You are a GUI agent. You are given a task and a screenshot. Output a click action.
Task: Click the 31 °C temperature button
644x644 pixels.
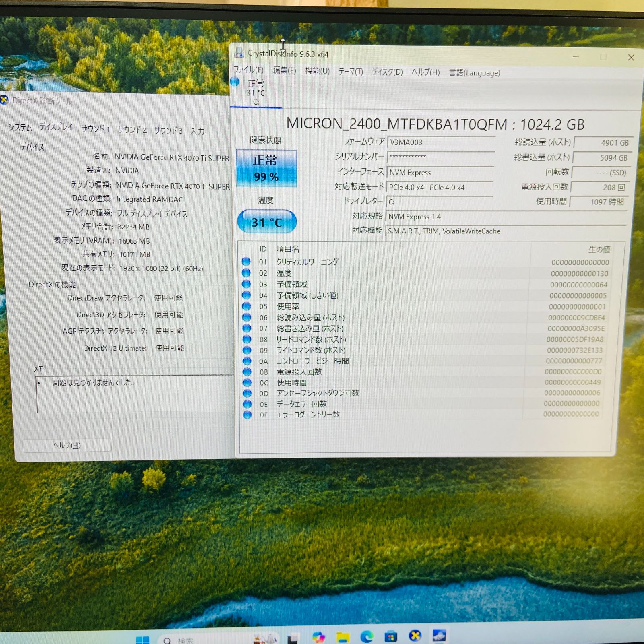coord(267,221)
